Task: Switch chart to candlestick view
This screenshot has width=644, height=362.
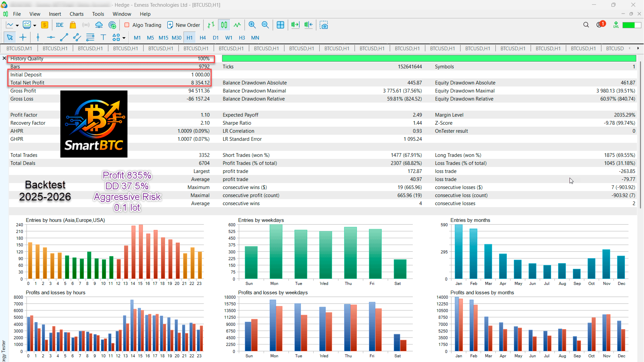Action: (x=224, y=25)
